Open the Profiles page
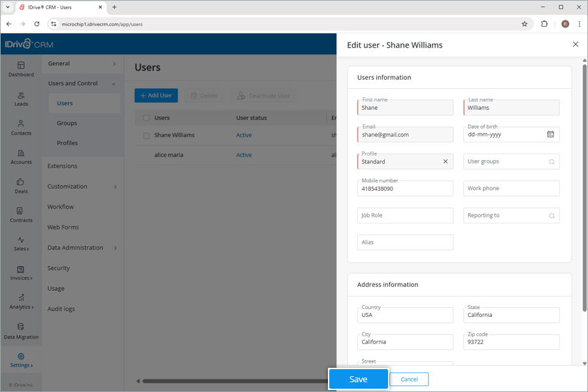The width and height of the screenshot is (588, 392). pyautogui.click(x=67, y=143)
